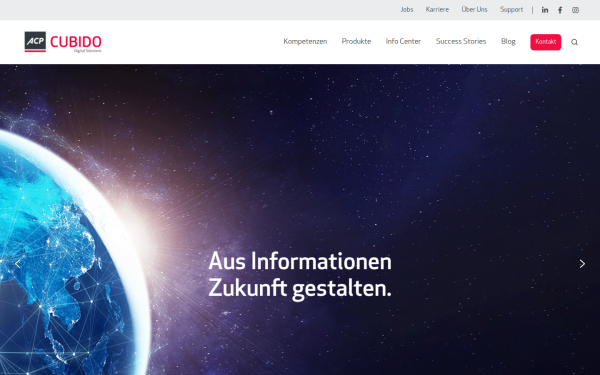Open the Instagram social icon
600x375 pixels.
(575, 10)
